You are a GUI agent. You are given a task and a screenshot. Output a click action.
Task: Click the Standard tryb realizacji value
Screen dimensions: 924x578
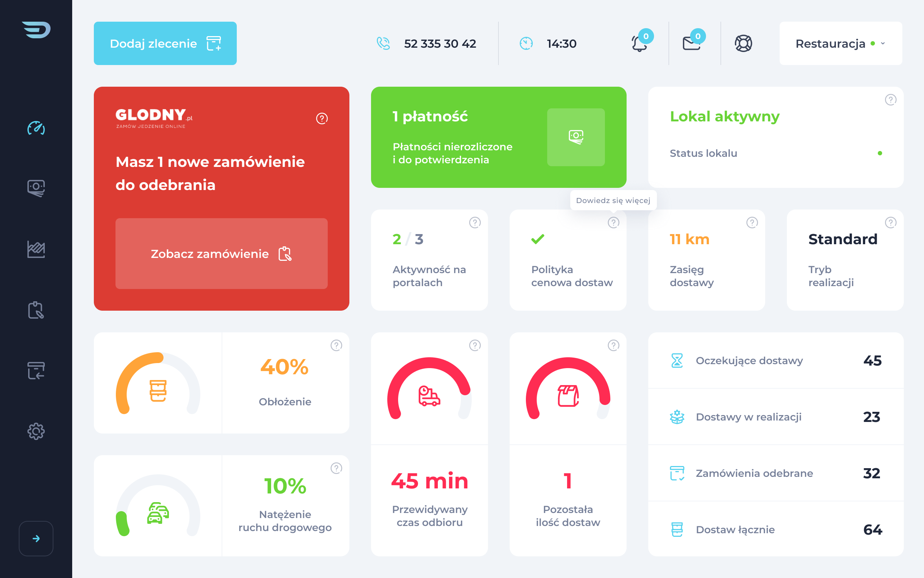843,239
